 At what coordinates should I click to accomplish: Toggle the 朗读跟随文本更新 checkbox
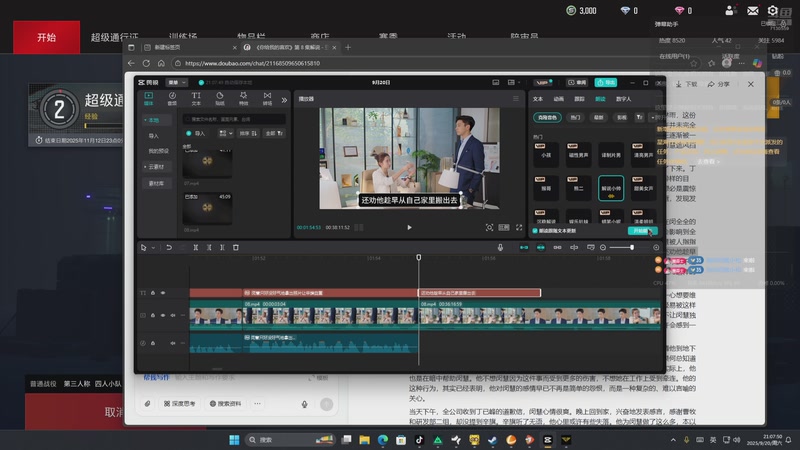[x=536, y=229]
